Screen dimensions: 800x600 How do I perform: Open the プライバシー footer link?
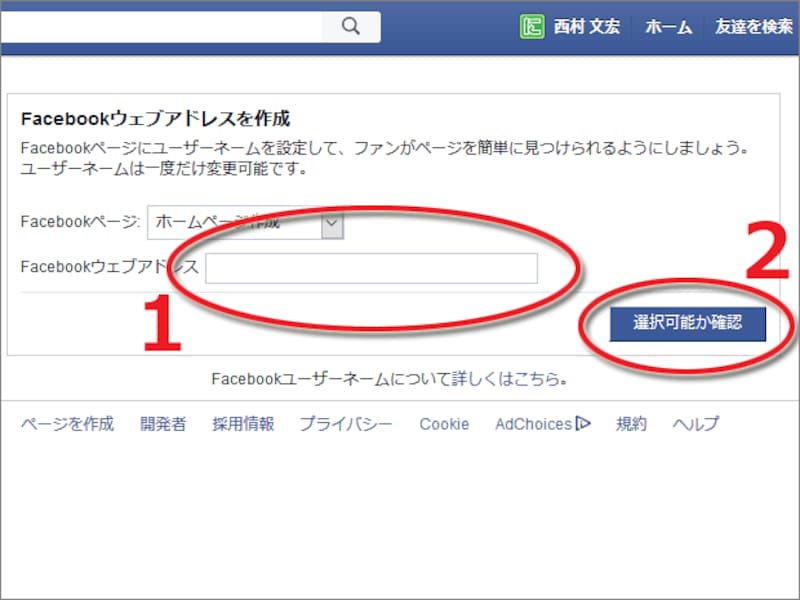click(x=344, y=423)
